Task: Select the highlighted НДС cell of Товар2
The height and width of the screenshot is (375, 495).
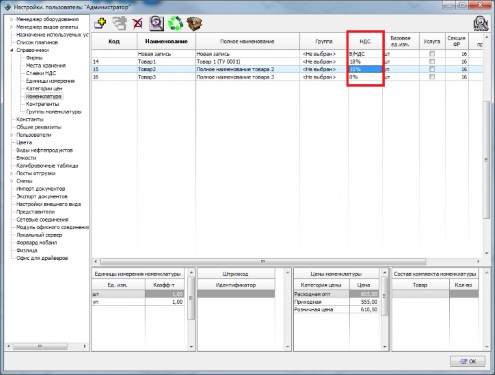Action: [365, 69]
